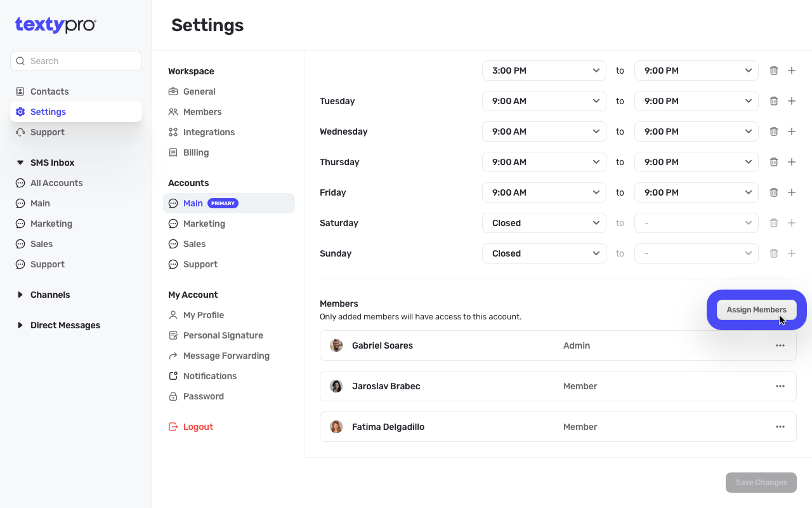Select the Sales account in settings
This screenshot has height=508, width=812.
194,244
